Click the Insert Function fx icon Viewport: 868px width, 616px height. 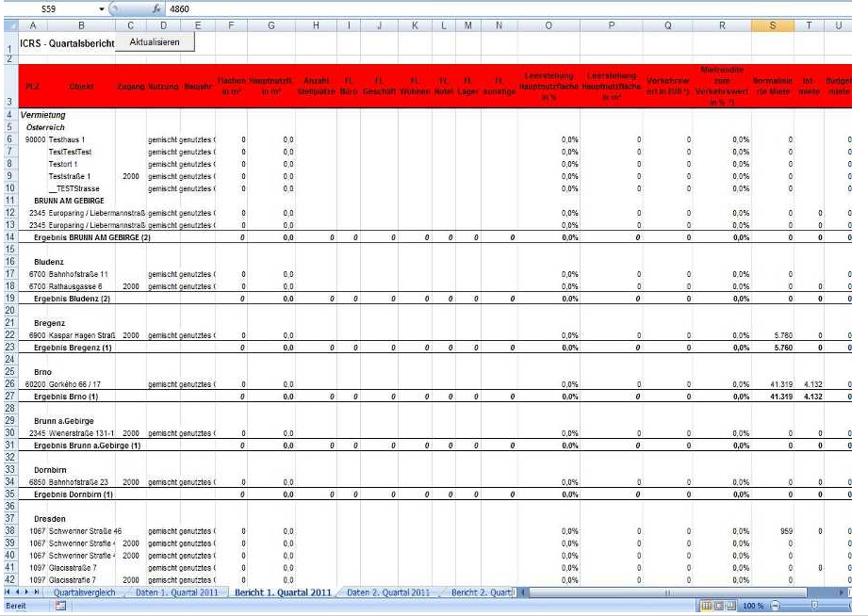pyautogui.click(x=156, y=8)
